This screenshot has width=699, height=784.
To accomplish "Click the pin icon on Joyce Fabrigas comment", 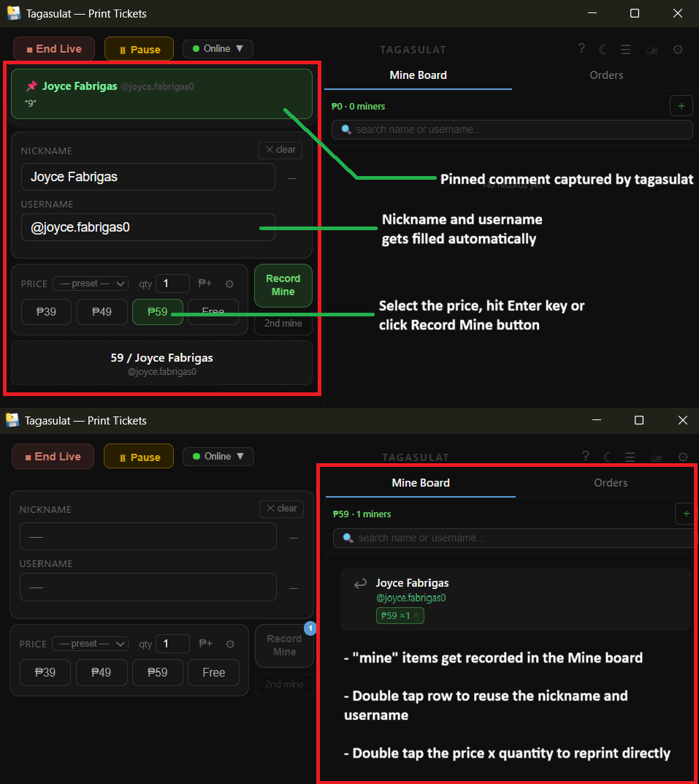I will (x=31, y=86).
